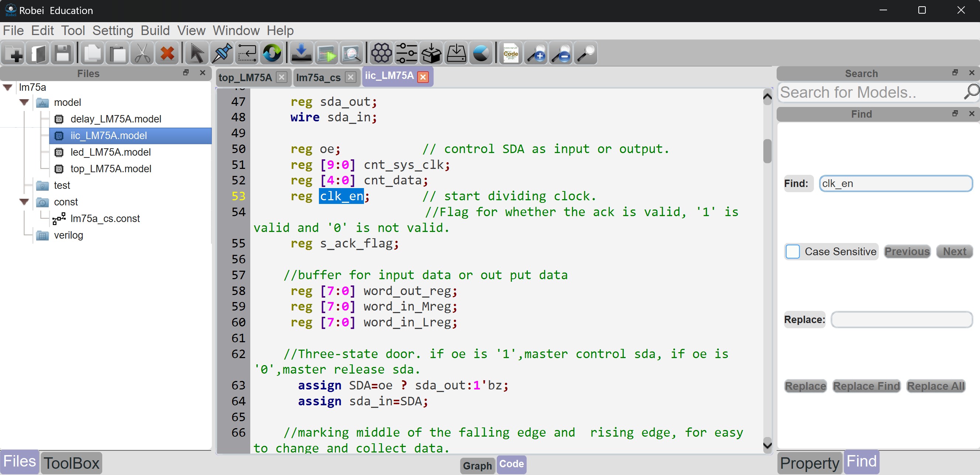The height and width of the screenshot is (475, 980).
Task: Collapse the model folder arrow
Action: coord(24,102)
